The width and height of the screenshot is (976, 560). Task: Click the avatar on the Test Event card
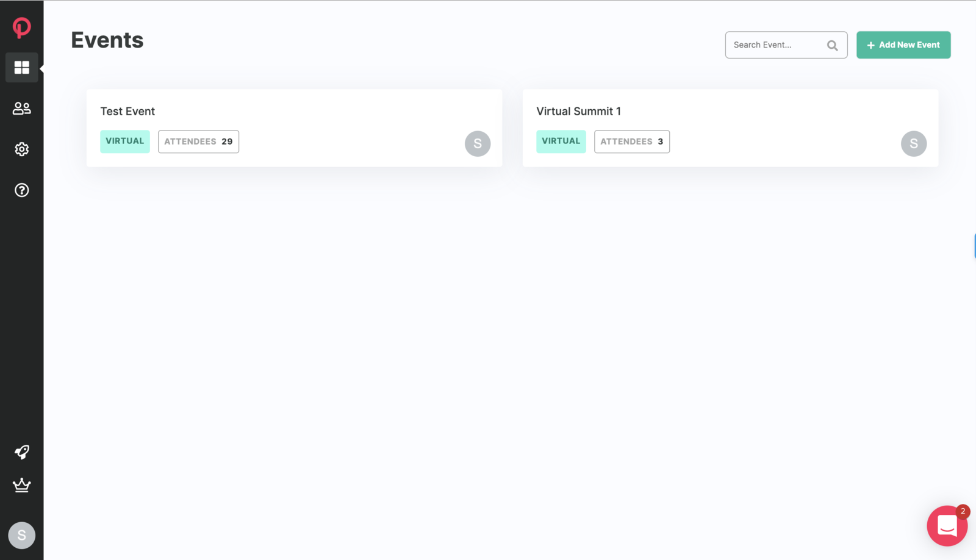[478, 143]
